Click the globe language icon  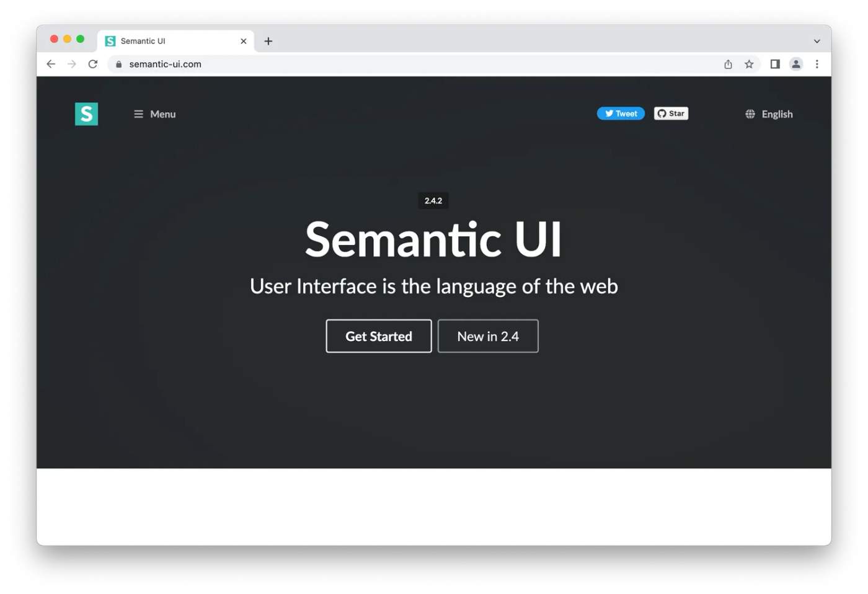tap(749, 113)
